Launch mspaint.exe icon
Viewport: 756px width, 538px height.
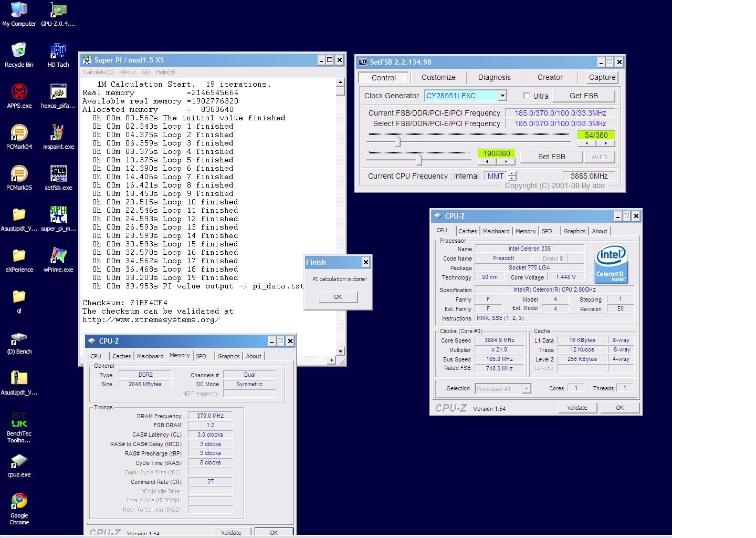[x=58, y=137]
